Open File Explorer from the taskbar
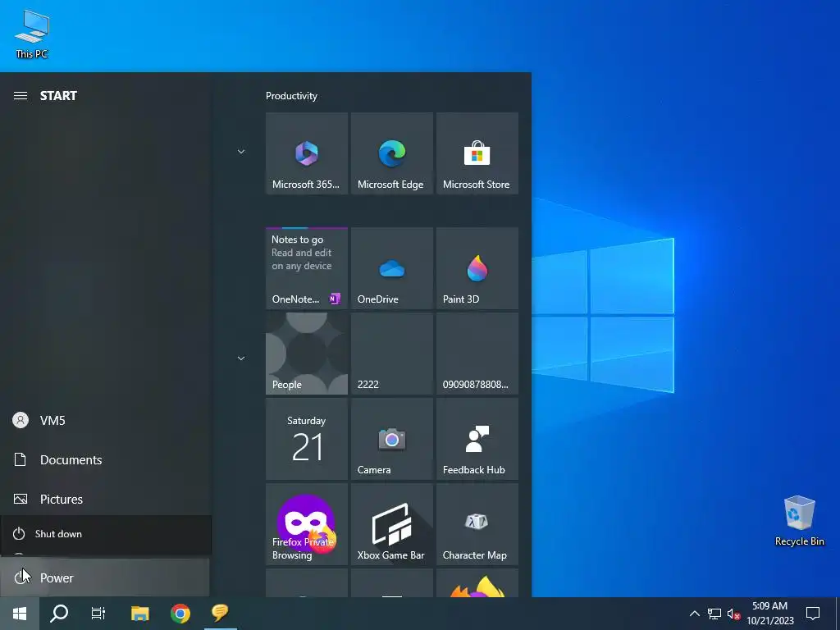 click(139, 614)
